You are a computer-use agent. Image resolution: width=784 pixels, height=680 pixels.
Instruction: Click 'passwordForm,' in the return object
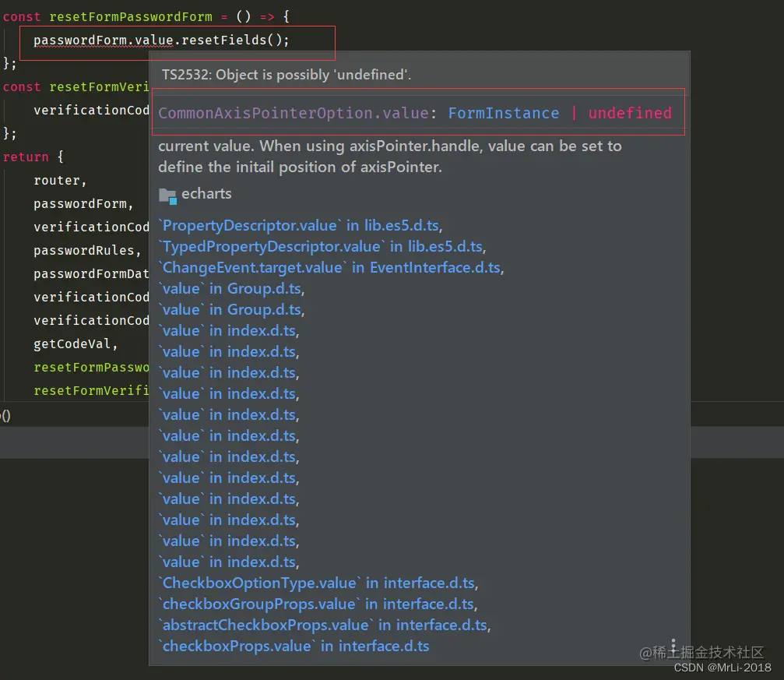point(83,203)
